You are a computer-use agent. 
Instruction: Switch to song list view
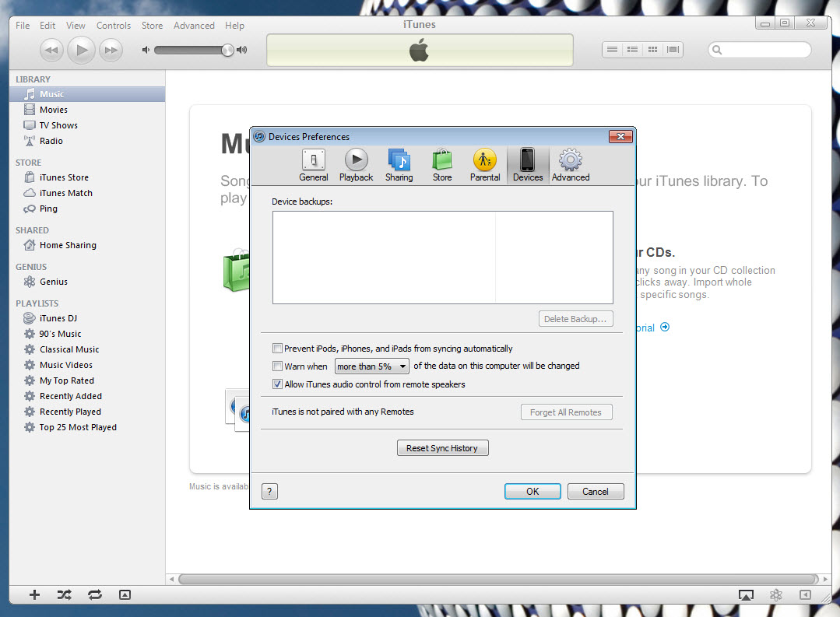tap(612, 50)
